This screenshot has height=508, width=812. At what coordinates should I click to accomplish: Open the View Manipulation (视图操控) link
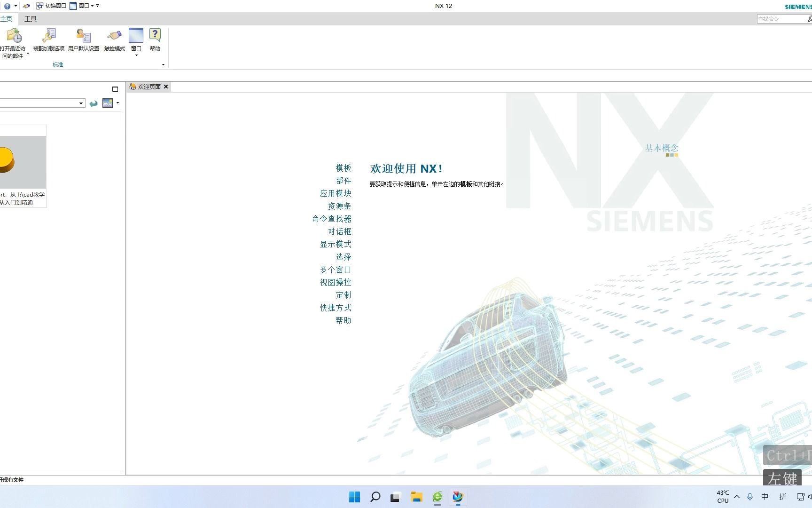tap(336, 282)
